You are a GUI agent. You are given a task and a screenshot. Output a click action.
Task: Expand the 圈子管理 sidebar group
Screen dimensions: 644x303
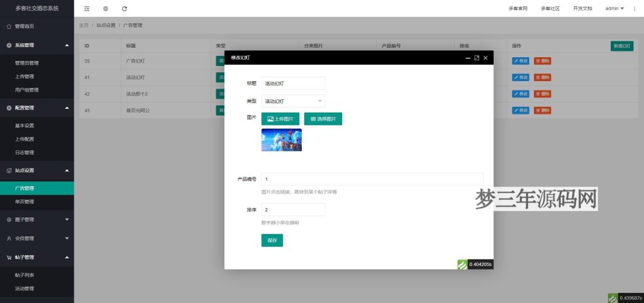tap(37, 219)
